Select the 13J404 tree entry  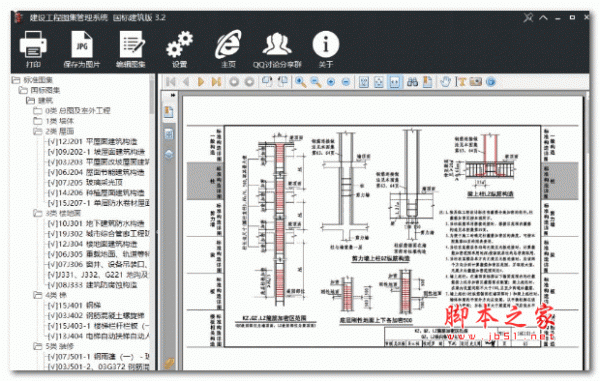coord(98,336)
